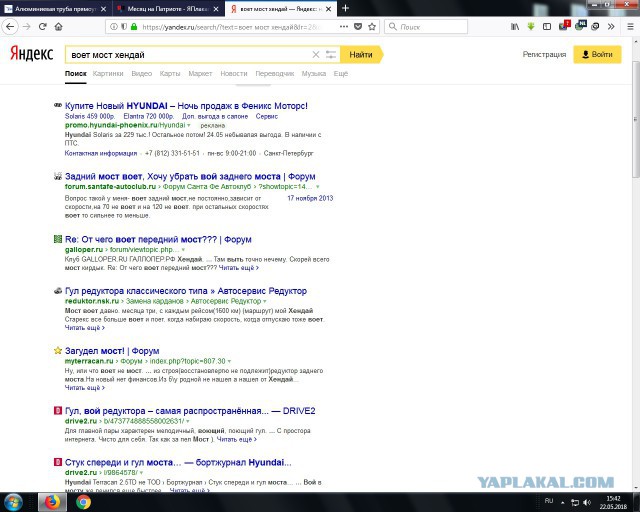Open Гул редуктора классического типа result
This screenshot has width=640, height=512.
186,291
